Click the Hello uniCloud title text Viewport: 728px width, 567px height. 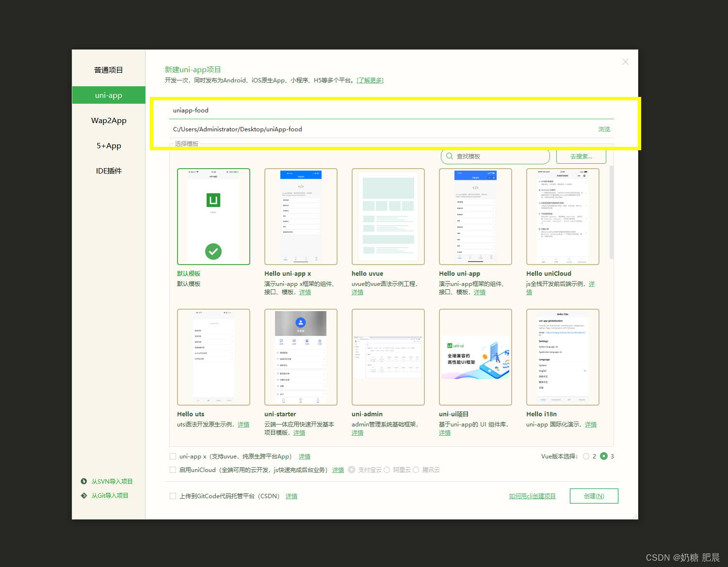(549, 274)
